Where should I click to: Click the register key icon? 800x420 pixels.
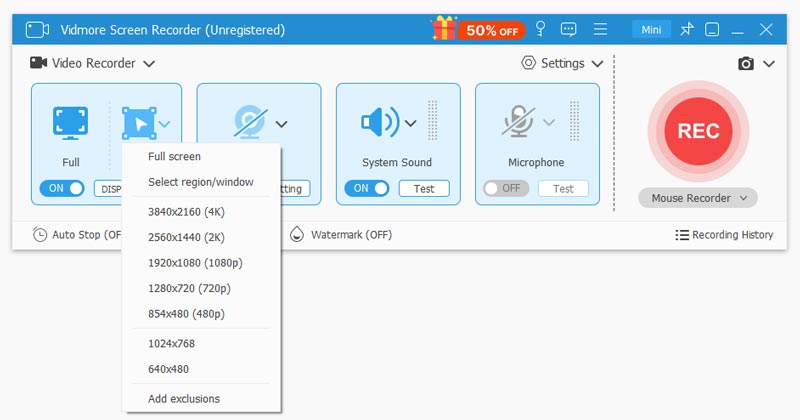point(541,29)
